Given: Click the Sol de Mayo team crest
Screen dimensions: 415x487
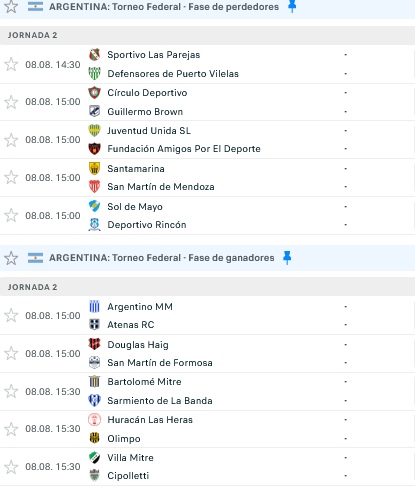Looking at the screenshot, I should 94,206.
